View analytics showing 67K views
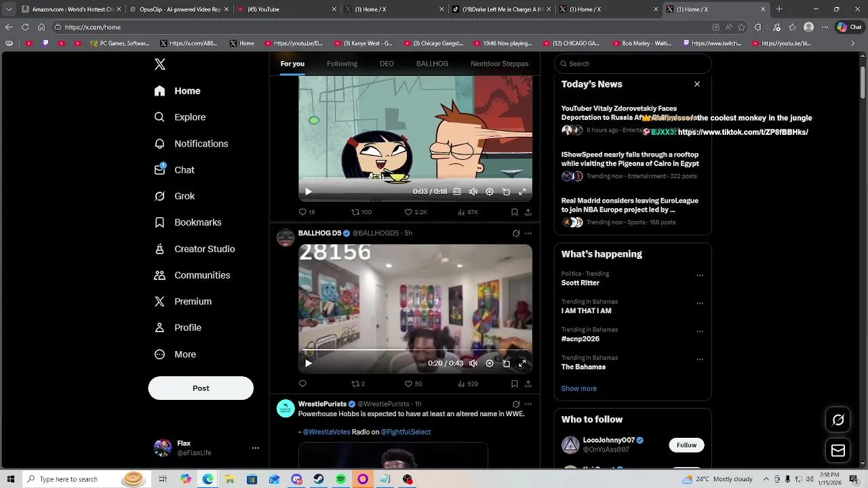 (468, 212)
